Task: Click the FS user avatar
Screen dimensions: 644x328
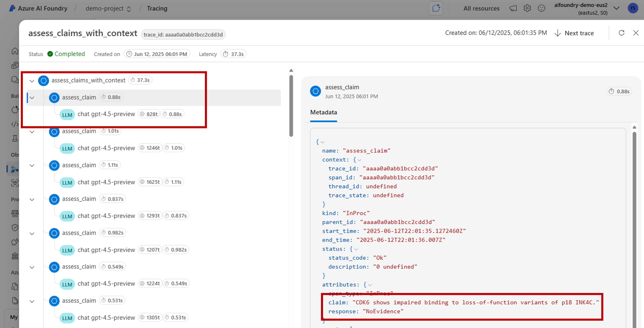Action: [x=633, y=8]
